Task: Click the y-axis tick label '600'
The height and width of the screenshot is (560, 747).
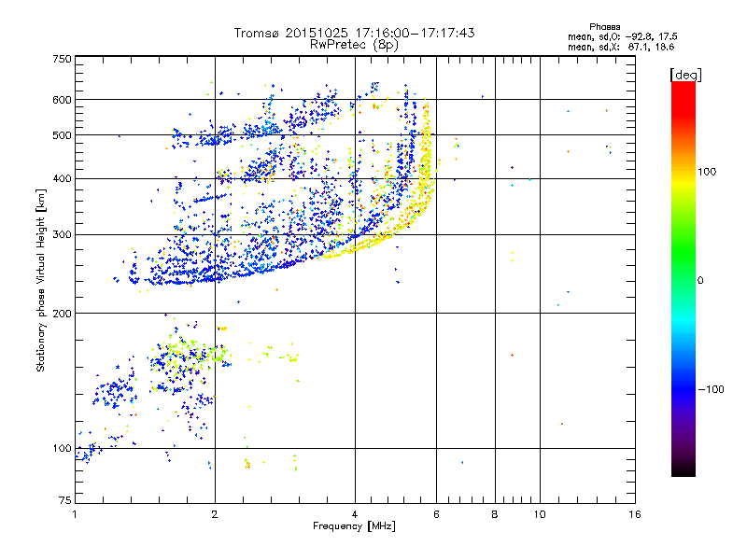Action: click(x=62, y=100)
